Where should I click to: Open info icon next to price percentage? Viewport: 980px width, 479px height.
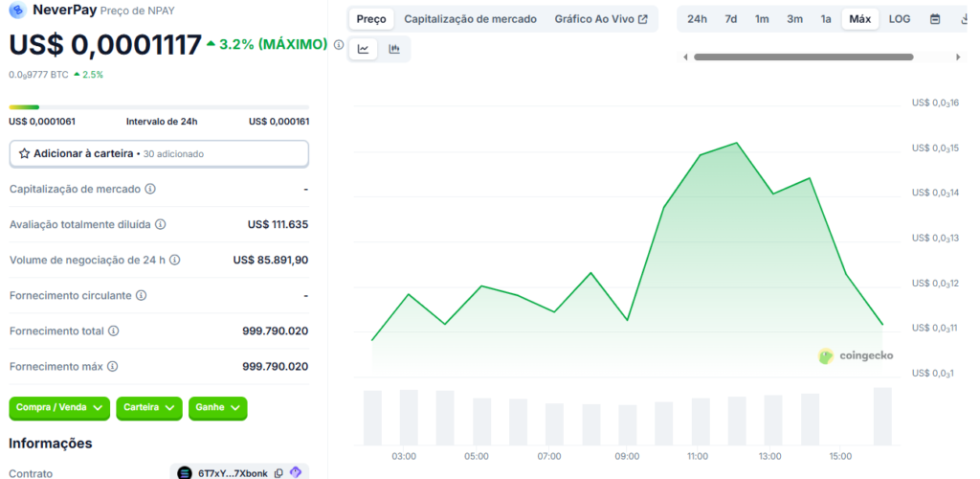click(338, 44)
